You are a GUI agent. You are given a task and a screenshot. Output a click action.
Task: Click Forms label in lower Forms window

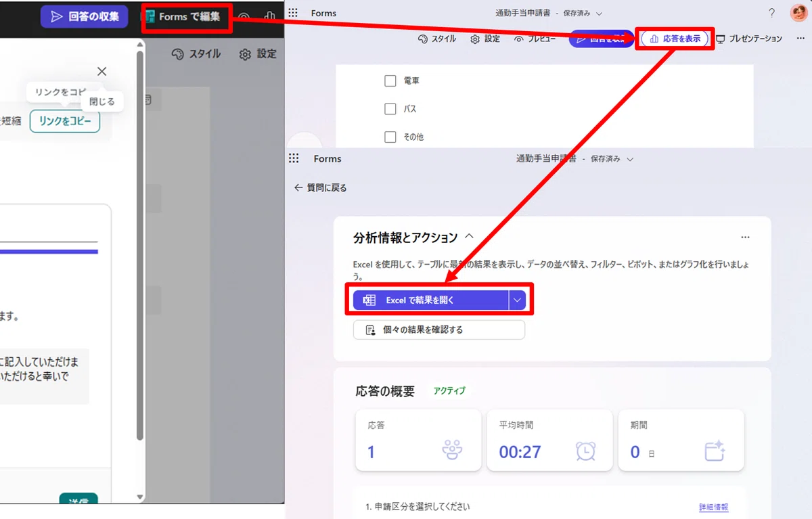[328, 159]
